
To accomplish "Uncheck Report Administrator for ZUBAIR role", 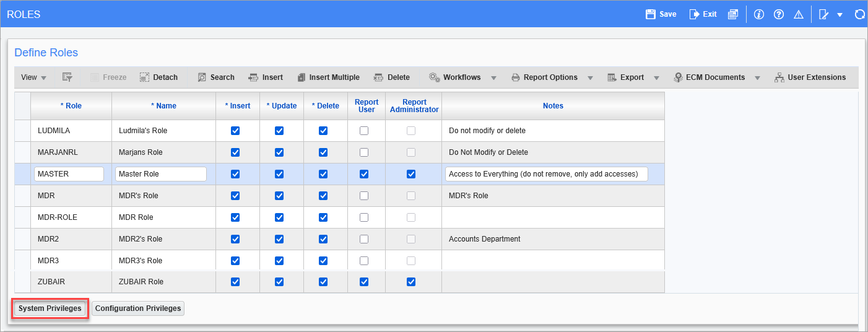I will [x=411, y=282].
